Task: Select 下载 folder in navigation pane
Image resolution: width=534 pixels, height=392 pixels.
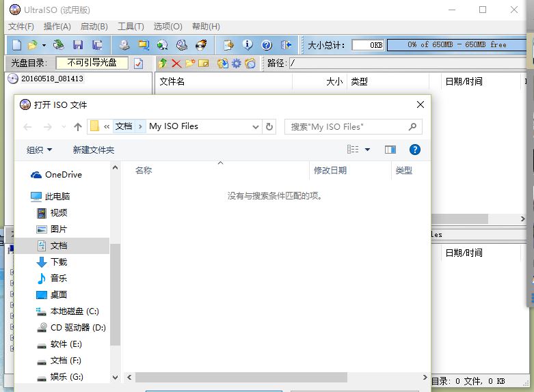Action: [x=52, y=262]
